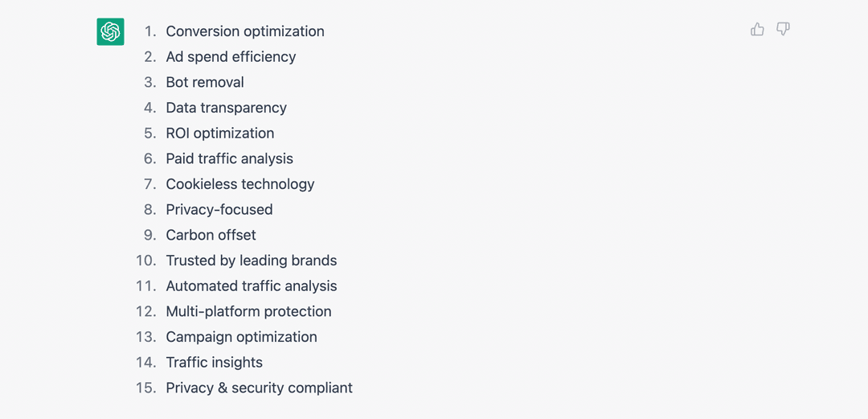Click the thumbs up feedback icon
868x419 pixels.
(x=757, y=30)
